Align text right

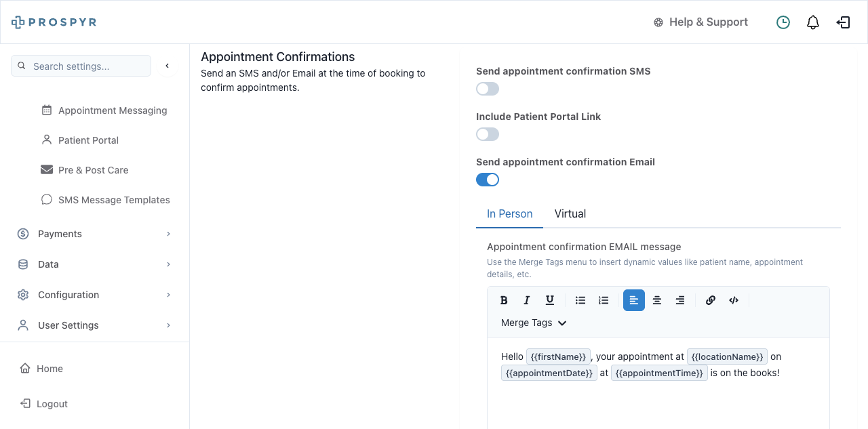tap(680, 300)
